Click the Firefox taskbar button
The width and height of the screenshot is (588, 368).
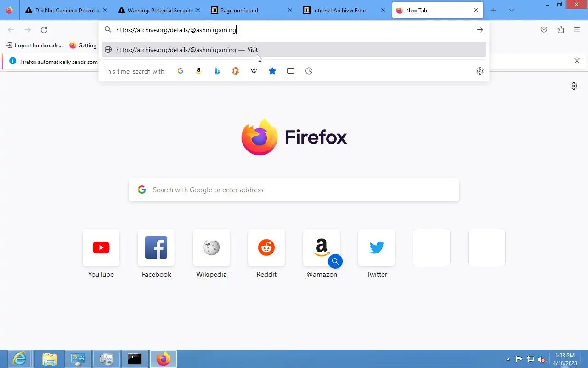pyautogui.click(x=163, y=359)
